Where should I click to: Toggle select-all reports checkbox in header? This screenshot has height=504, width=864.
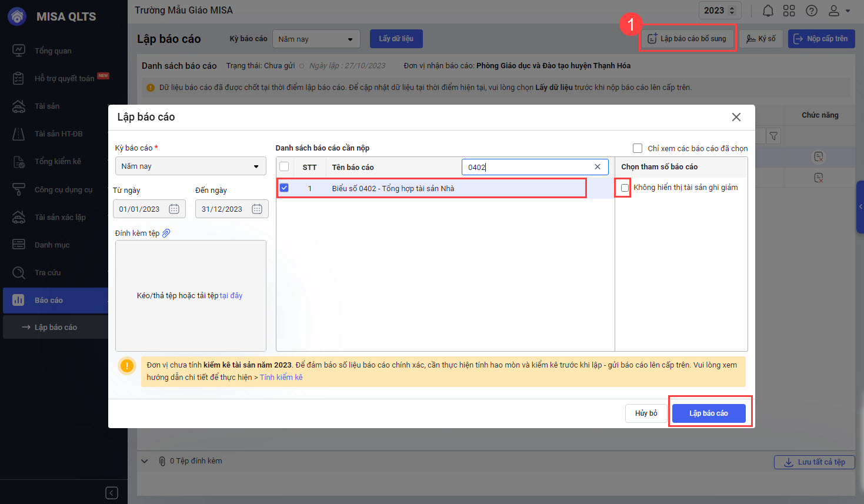(284, 166)
